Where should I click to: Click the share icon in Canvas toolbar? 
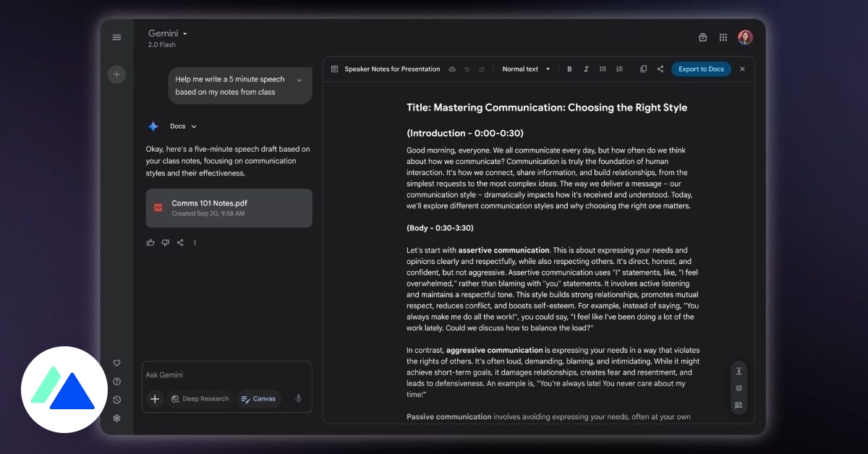click(660, 69)
